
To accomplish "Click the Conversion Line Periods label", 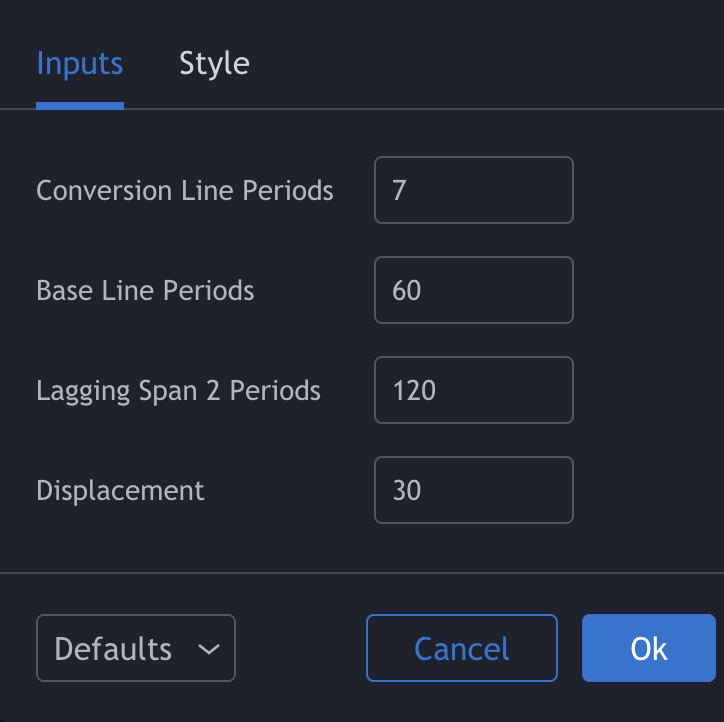I will pyautogui.click(x=185, y=190).
